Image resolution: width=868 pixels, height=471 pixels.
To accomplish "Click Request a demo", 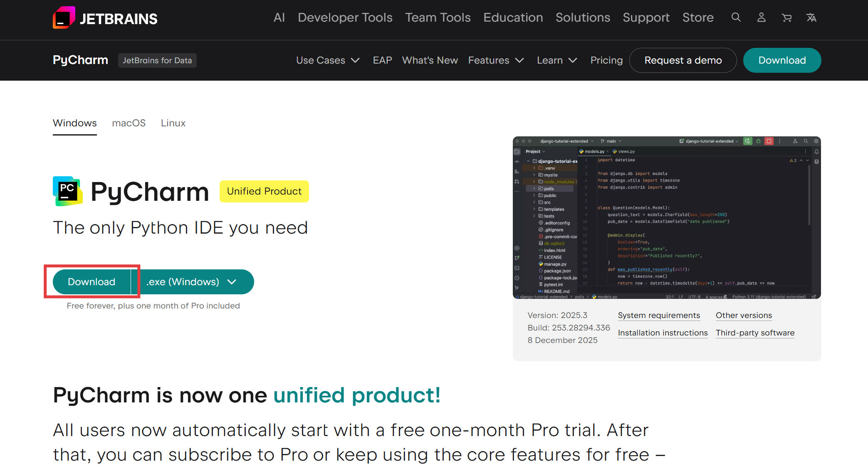I will tap(683, 60).
